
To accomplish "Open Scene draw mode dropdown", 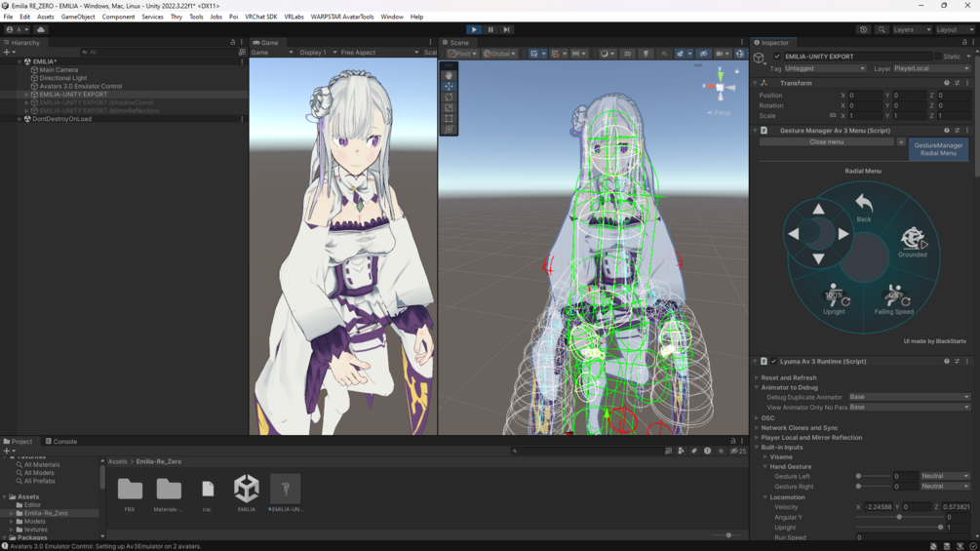I will [607, 54].
